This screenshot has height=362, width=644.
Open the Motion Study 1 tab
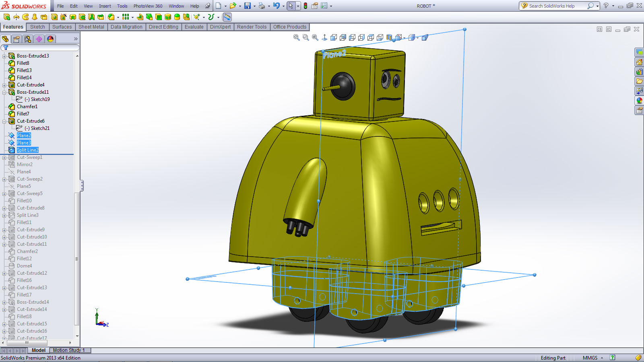[x=69, y=350]
